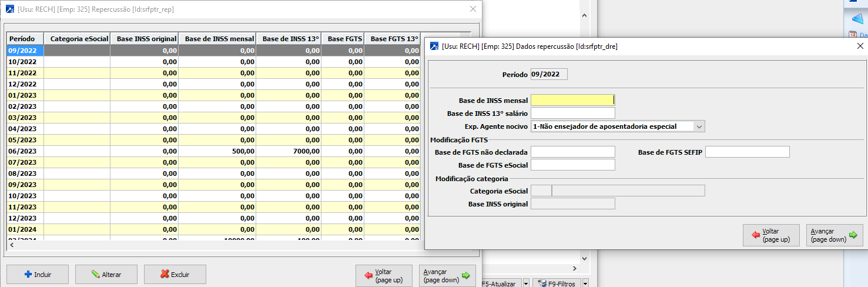Focus the Base de INSS 13° salário field
The width and height of the screenshot is (868, 287).
572,113
